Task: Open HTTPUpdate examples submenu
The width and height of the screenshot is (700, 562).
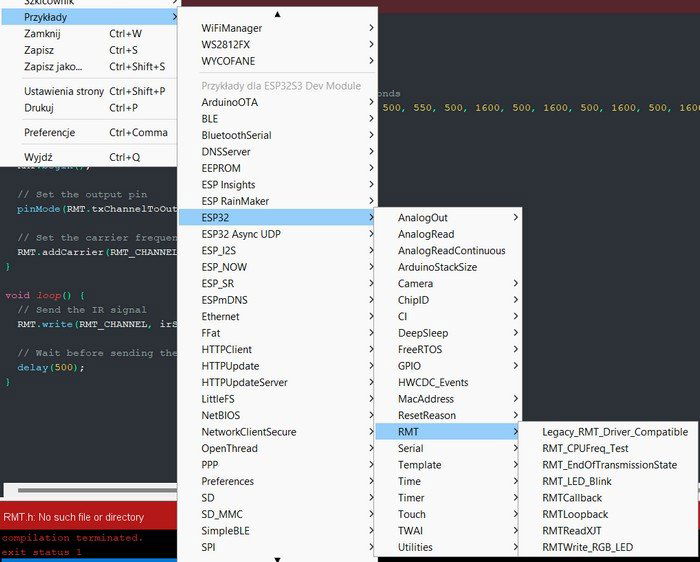Action: pyautogui.click(x=277, y=366)
